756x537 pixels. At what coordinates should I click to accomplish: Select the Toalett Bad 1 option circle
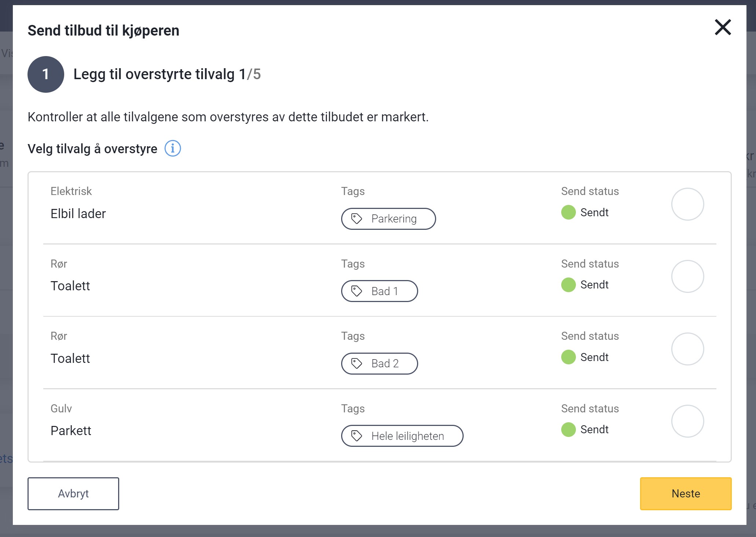687,276
